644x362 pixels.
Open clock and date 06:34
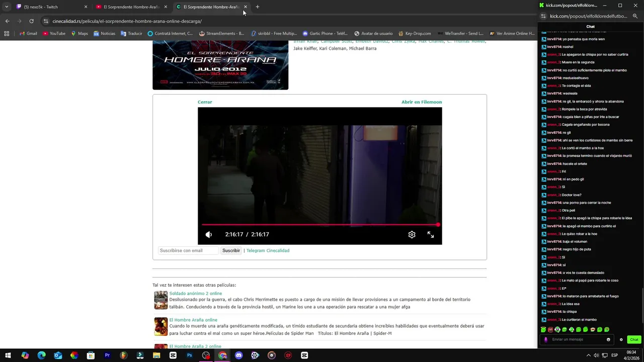(x=631, y=355)
